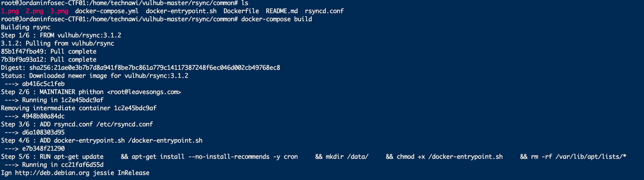644x180 pixels.
Task: Click the Removing intermediate container line
Action: coord(79,108)
